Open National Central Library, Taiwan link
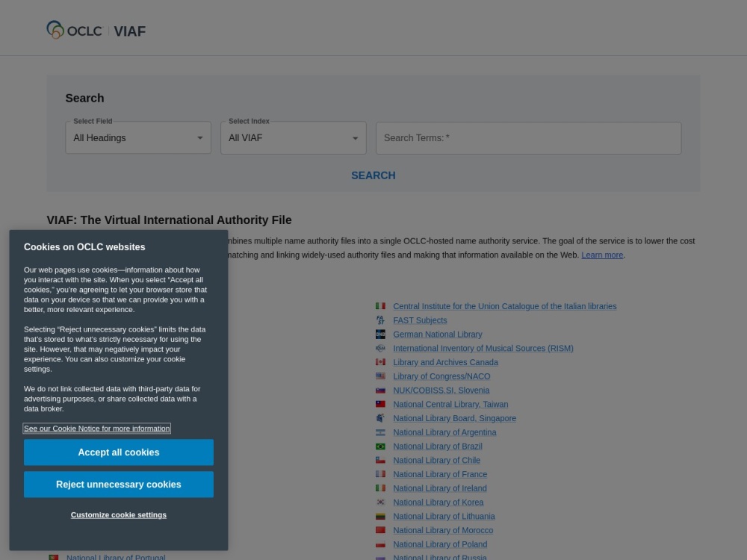747x560 pixels. click(450, 404)
